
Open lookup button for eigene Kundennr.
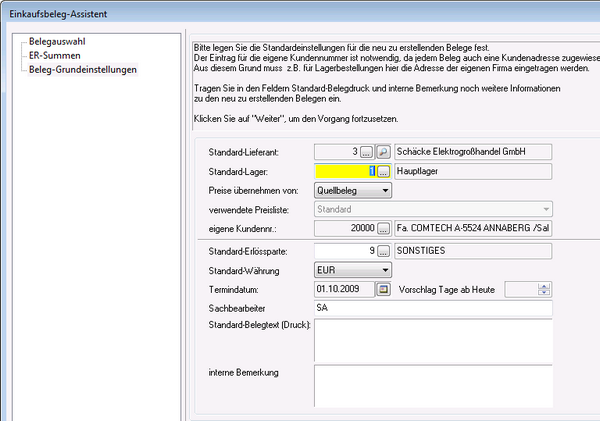(383, 229)
